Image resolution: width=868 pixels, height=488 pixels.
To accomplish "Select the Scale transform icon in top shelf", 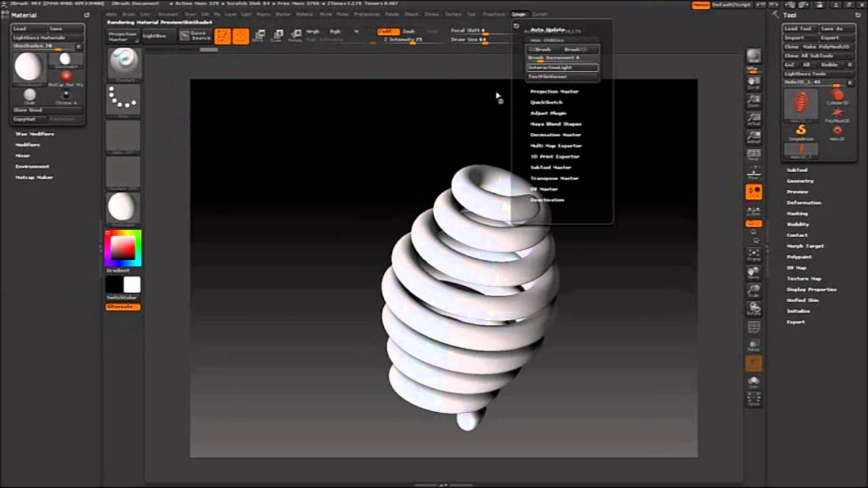I will pyautogui.click(x=277, y=36).
